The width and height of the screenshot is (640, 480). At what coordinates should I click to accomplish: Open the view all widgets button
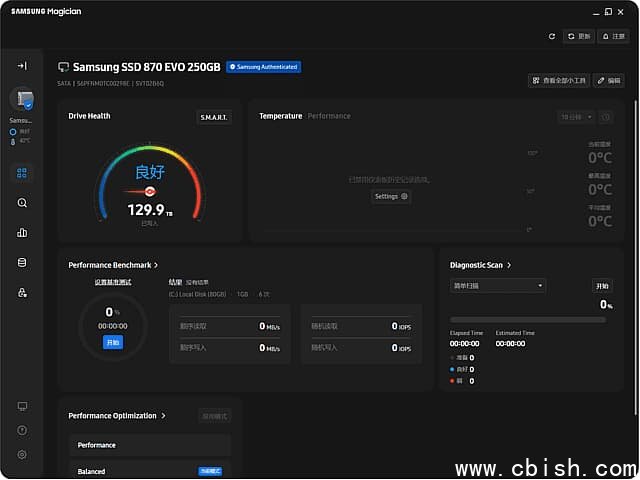pos(559,80)
